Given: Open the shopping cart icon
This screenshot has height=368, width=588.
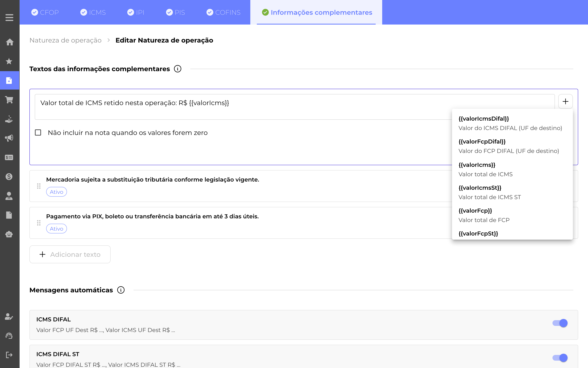Looking at the screenshot, I should [x=9, y=100].
